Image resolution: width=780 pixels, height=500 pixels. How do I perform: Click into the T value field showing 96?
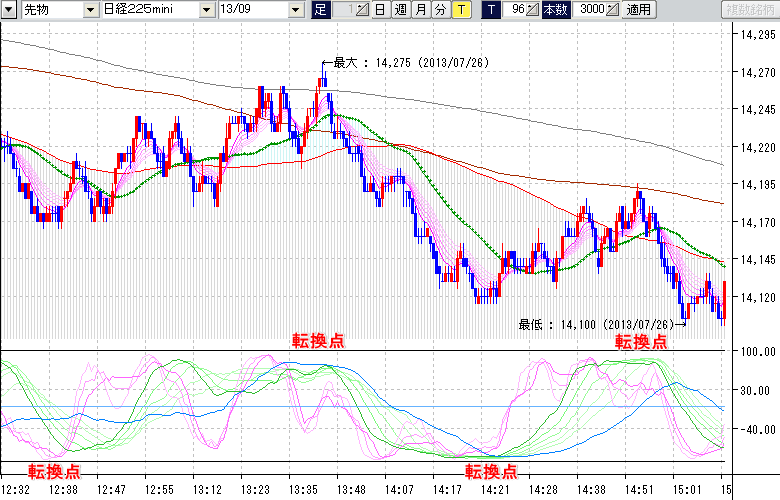(x=515, y=10)
